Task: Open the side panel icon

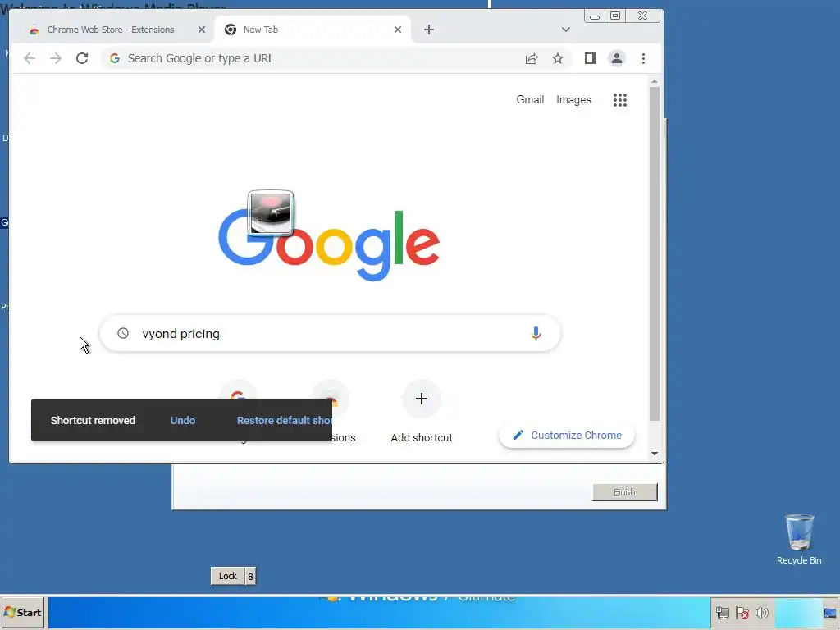Action: pos(591,58)
